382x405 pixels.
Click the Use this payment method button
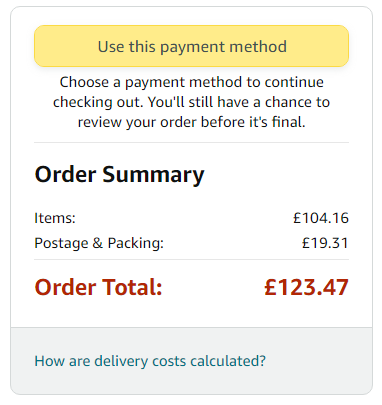tap(191, 46)
